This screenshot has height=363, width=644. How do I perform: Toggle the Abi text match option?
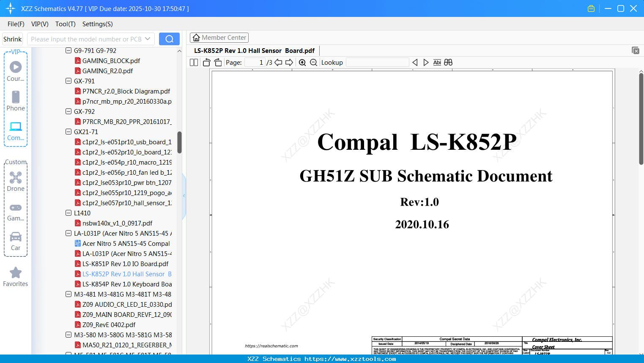pyautogui.click(x=437, y=62)
